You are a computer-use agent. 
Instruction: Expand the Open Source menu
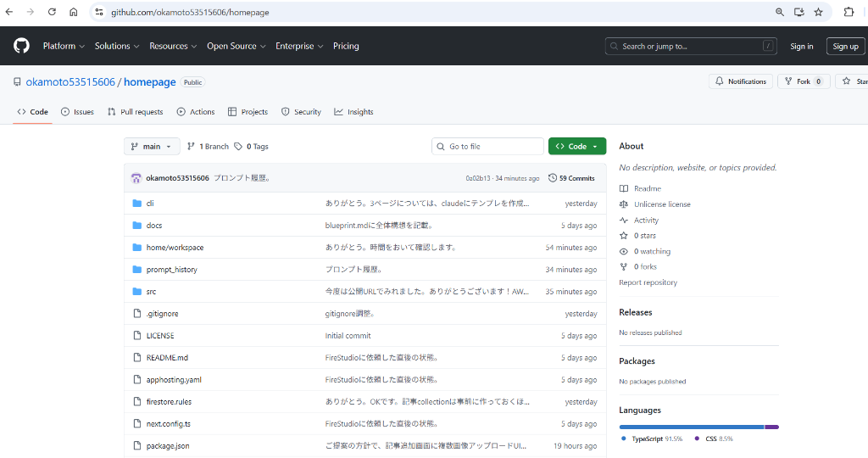(236, 46)
